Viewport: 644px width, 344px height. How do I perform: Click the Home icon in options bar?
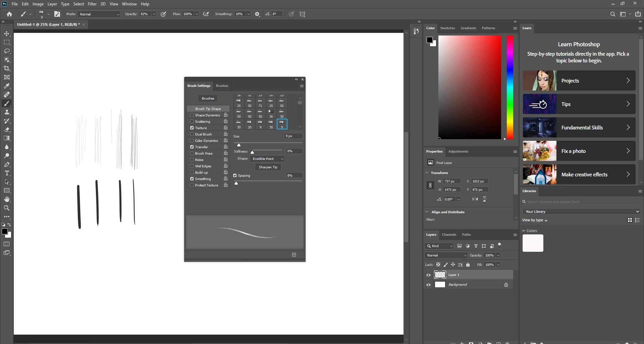click(x=9, y=14)
